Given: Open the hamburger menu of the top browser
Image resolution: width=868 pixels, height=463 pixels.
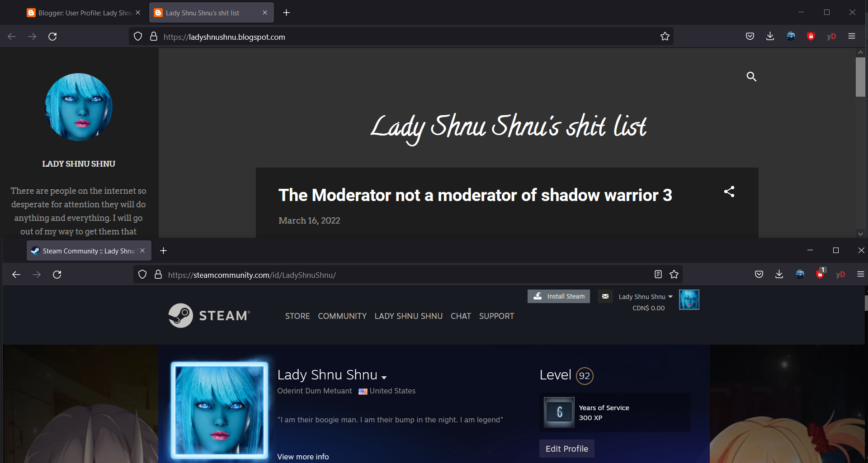Looking at the screenshot, I should (x=852, y=37).
